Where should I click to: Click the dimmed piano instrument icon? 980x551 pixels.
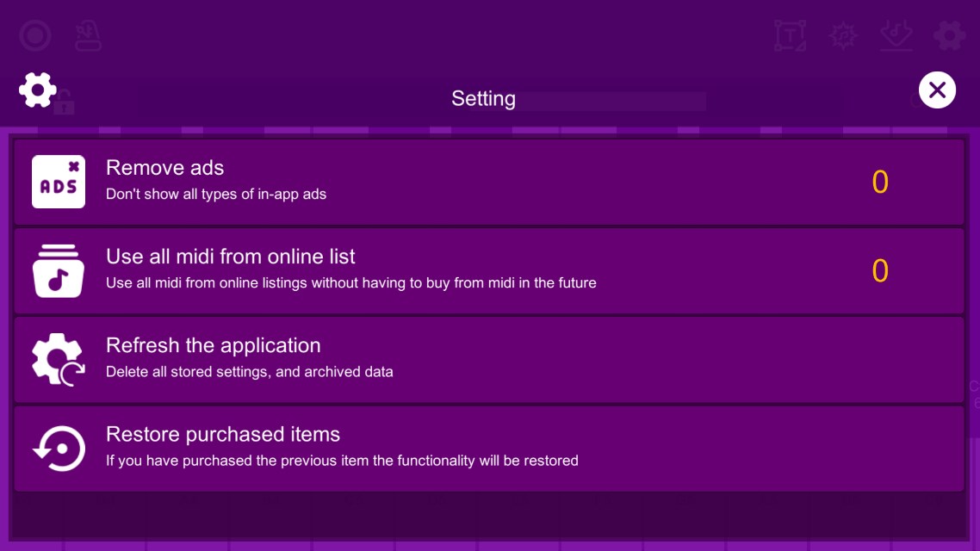click(x=89, y=36)
